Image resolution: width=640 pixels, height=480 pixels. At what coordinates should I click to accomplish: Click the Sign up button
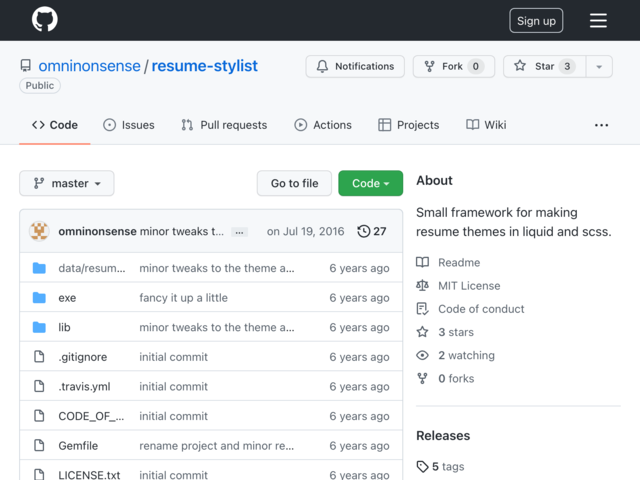536,20
